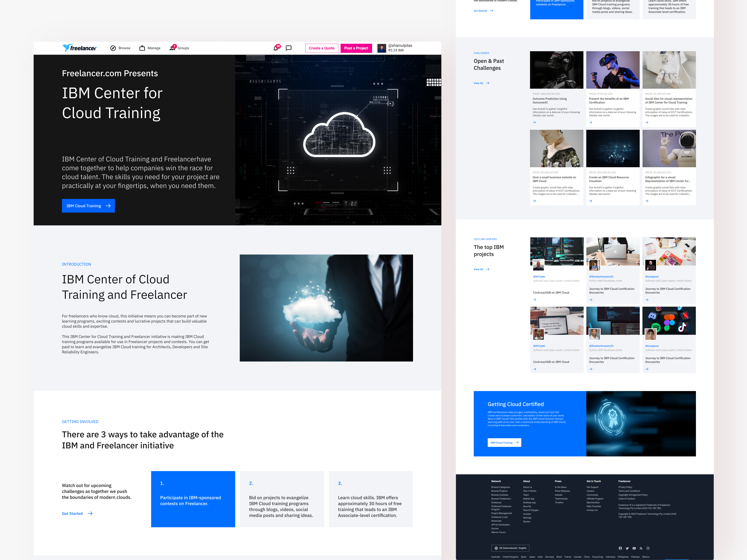
Task: Open the Get Started link with arrow
Action: click(77, 513)
